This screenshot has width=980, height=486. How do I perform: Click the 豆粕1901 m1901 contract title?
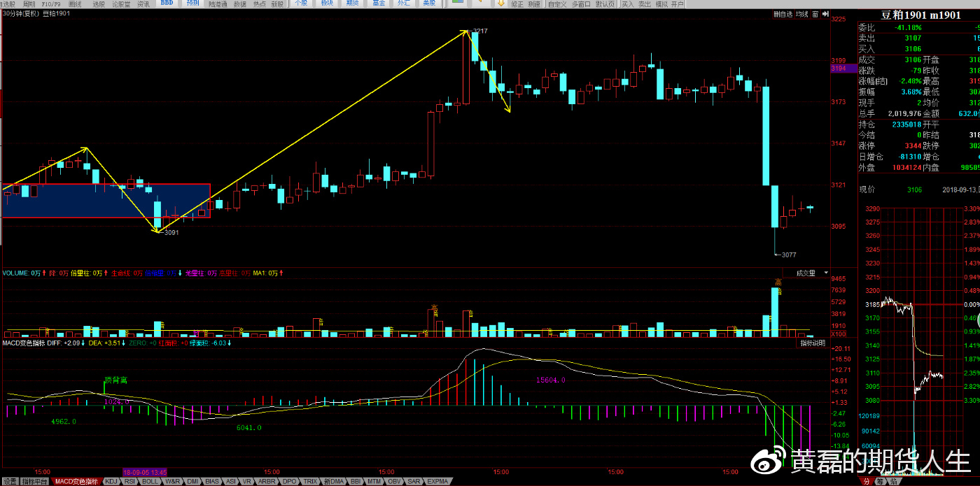[x=920, y=15]
